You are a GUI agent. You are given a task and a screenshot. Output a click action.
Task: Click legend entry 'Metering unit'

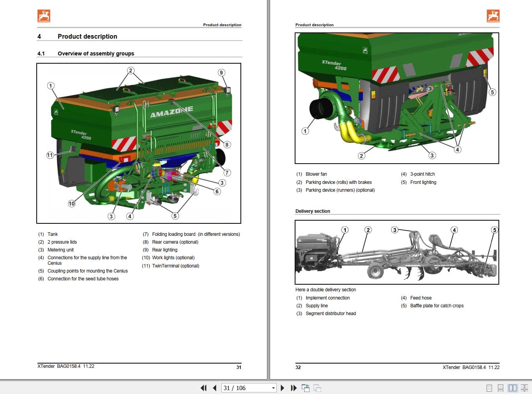point(60,250)
